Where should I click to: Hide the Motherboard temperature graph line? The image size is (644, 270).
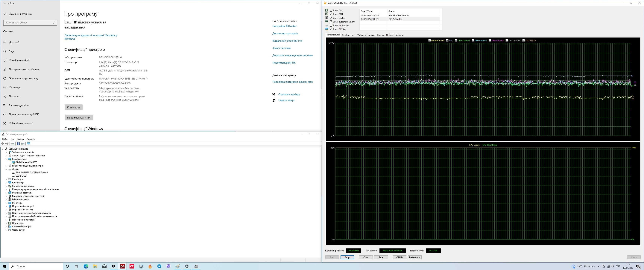pos(429,40)
